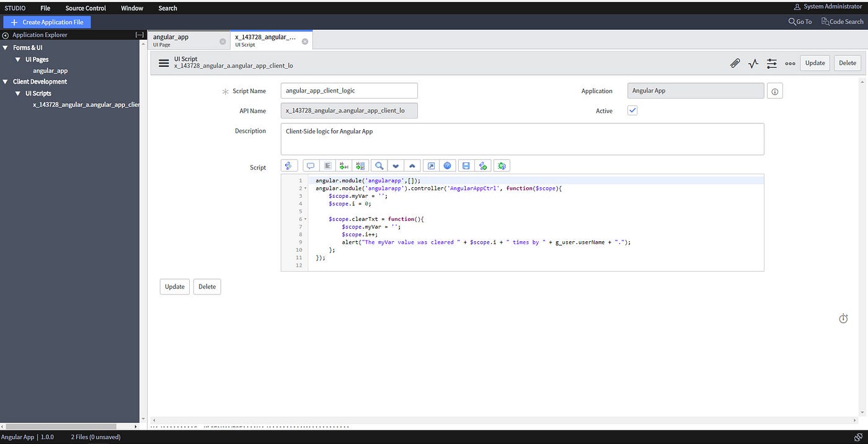Image resolution: width=868 pixels, height=444 pixels.
Task: Open the Source Control menu
Action: tap(85, 8)
